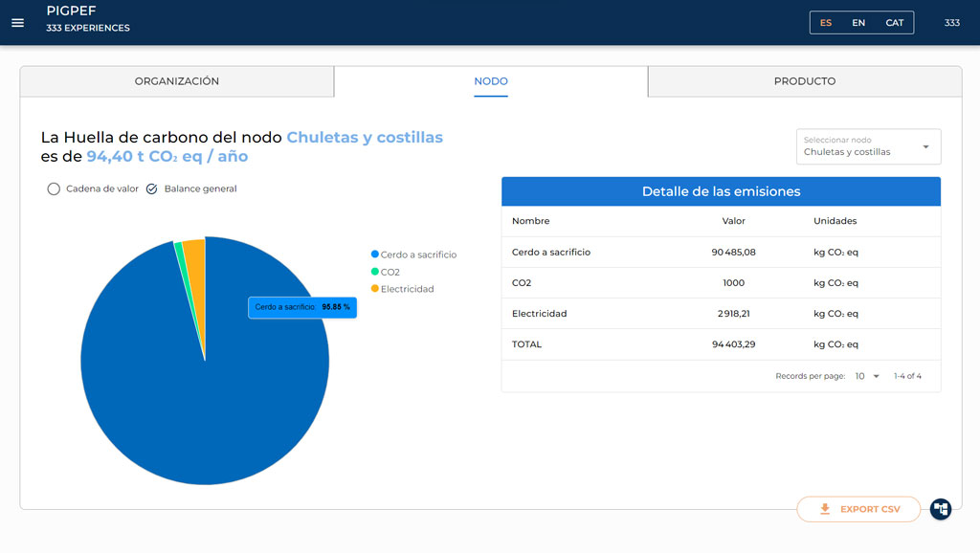
Task: Click the 333 user account indicator
Action: 951,23
